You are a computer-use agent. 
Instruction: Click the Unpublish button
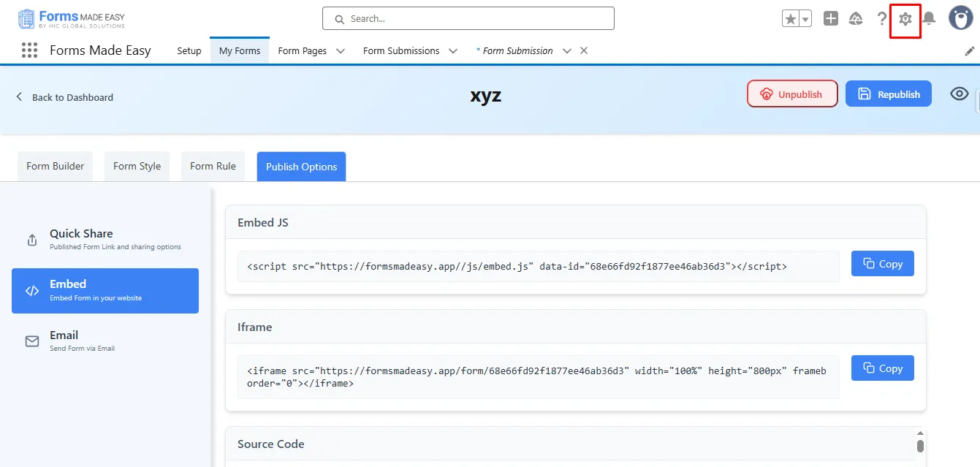792,94
